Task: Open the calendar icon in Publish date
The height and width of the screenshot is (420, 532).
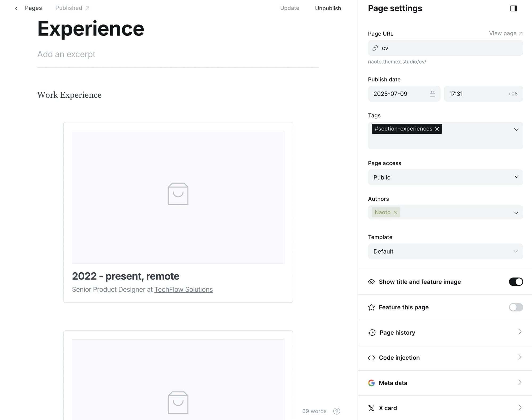Action: 433,94
